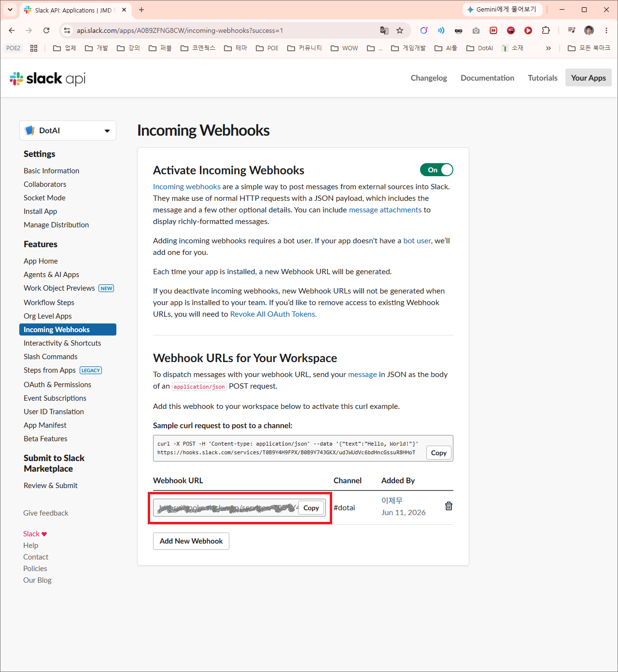
Task: Open the media control toolbar icon
Action: tap(572, 30)
